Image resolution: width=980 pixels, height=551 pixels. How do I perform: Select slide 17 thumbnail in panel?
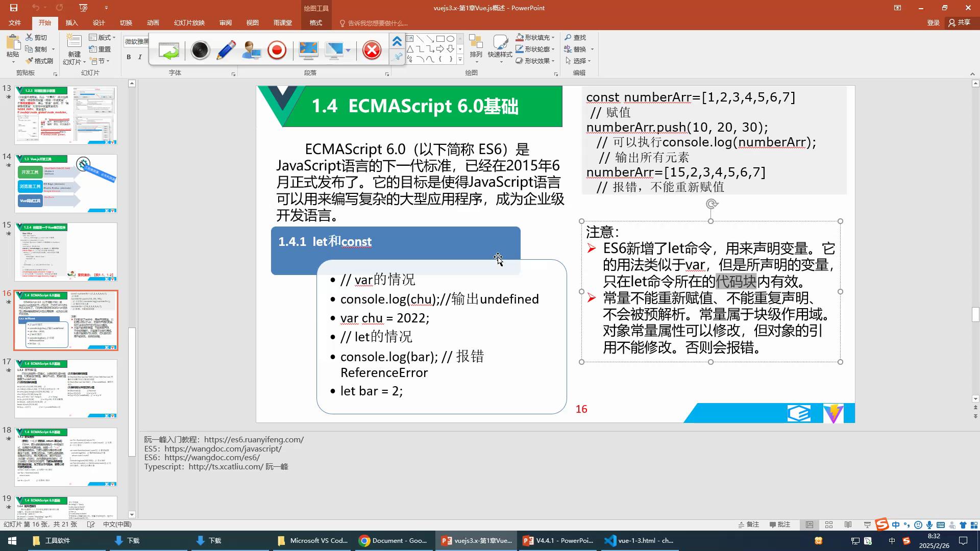click(x=66, y=388)
